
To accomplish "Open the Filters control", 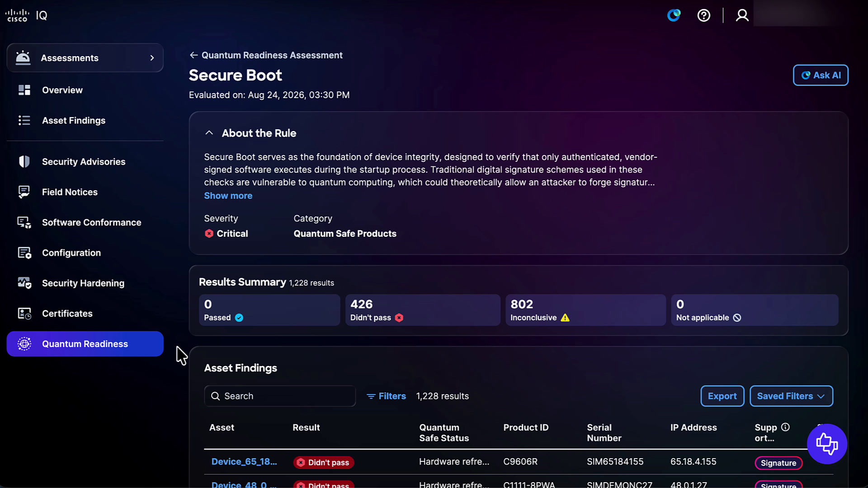I will click(386, 396).
